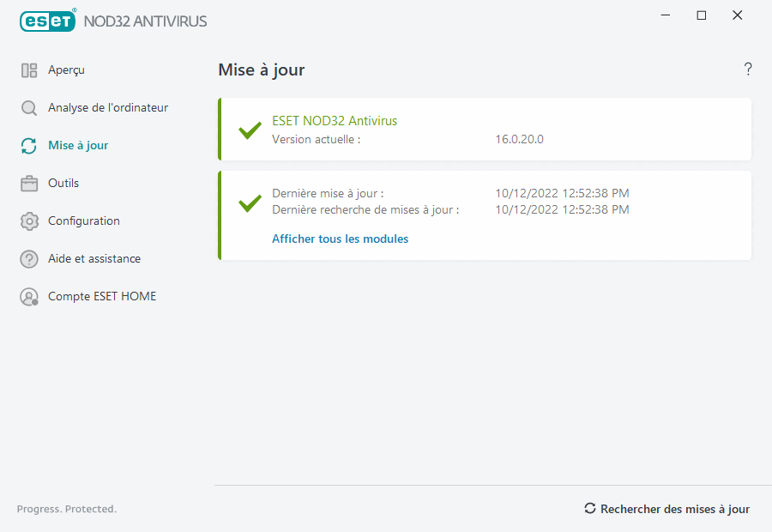Click the Outils briefcase icon

click(x=29, y=184)
